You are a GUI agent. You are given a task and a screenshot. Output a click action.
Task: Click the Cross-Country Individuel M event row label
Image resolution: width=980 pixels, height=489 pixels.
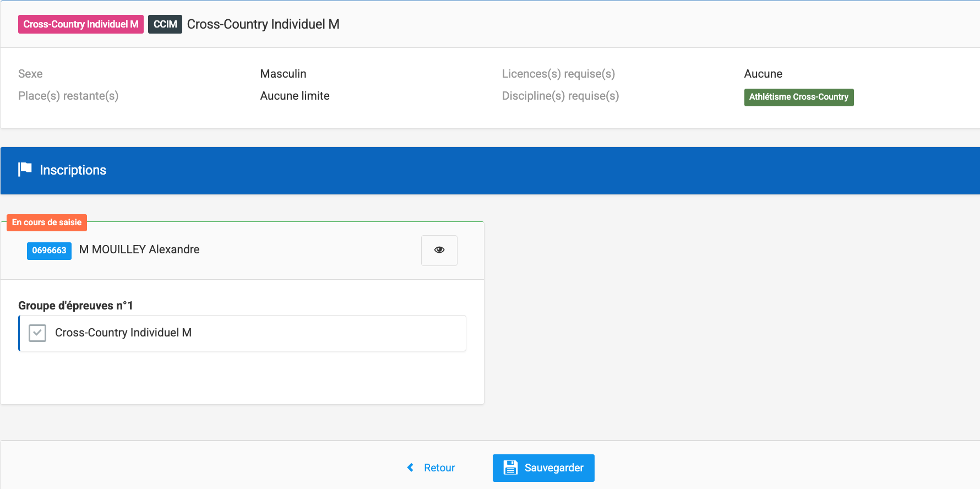pos(123,333)
